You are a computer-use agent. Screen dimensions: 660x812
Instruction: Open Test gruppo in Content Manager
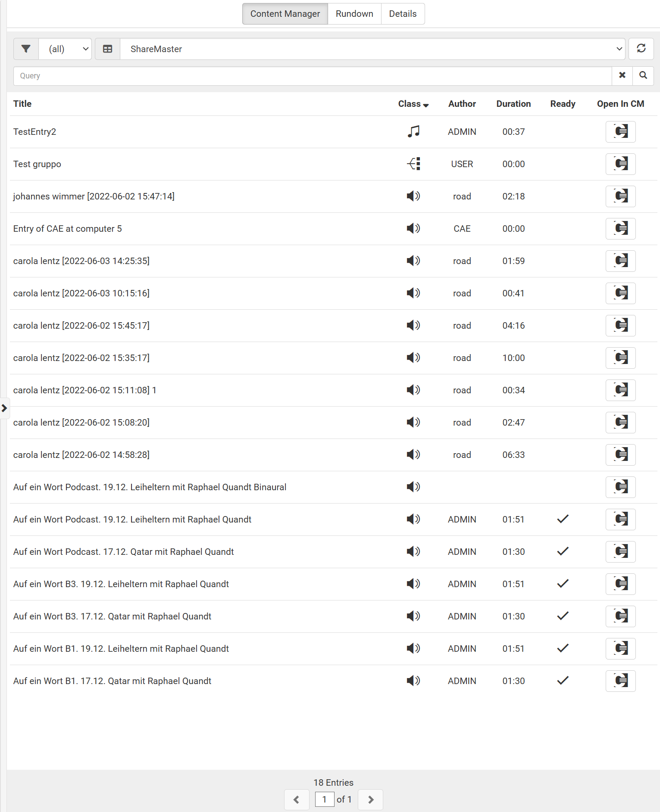tap(620, 164)
